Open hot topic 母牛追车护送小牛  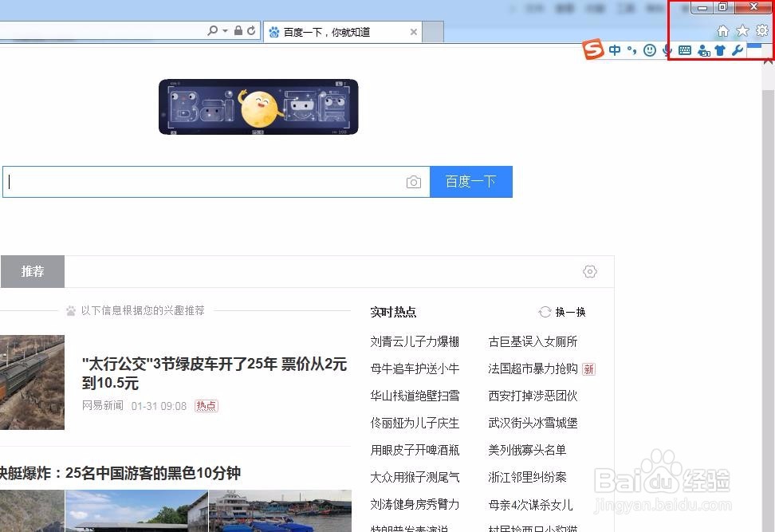tap(415, 368)
